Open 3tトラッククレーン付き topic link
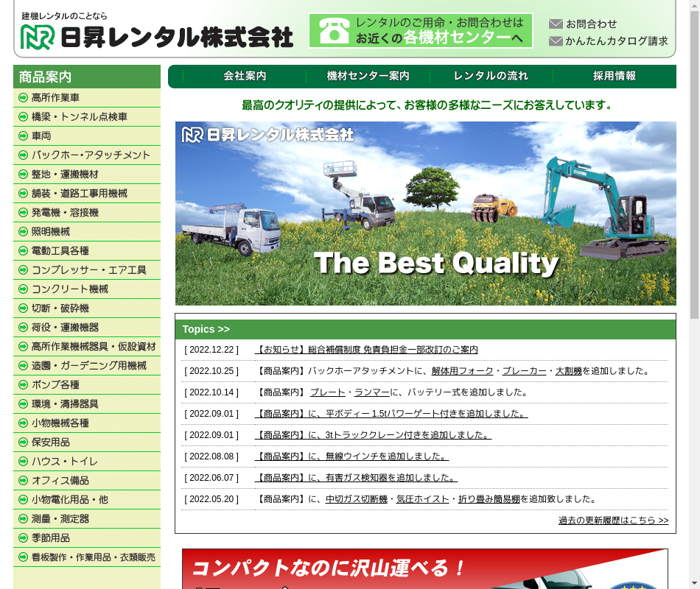 click(x=374, y=436)
